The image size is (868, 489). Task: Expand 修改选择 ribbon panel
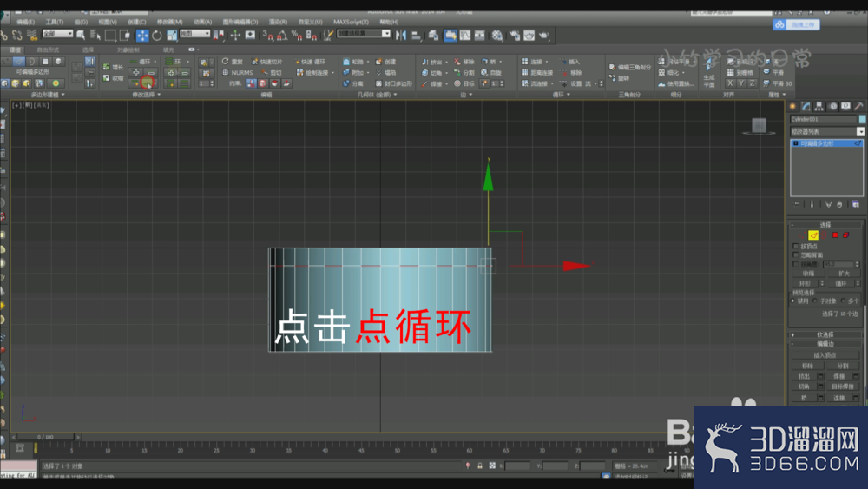point(146,95)
